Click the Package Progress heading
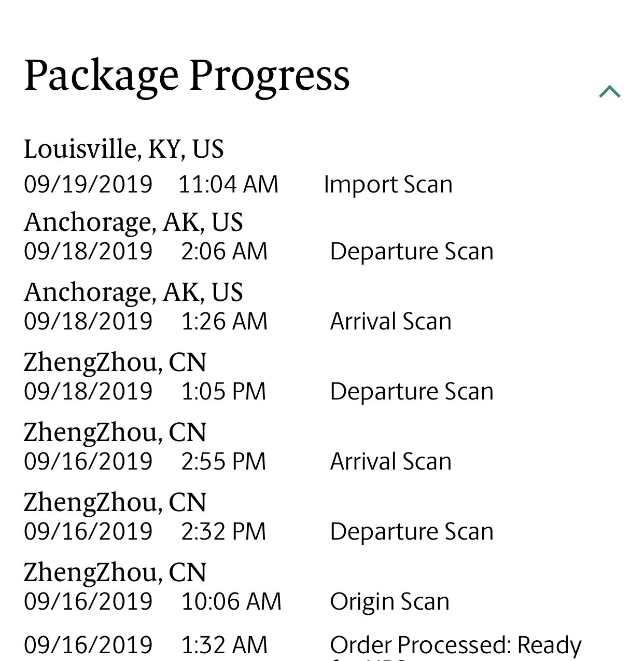The image size is (644, 661). tap(187, 76)
